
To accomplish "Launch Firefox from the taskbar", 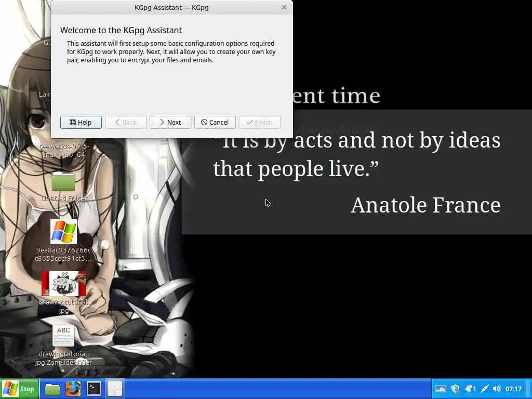I will [73, 389].
